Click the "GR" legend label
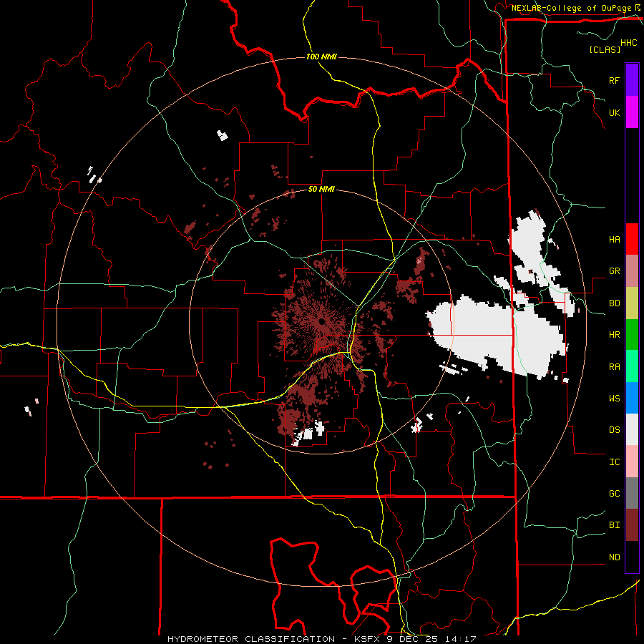The height and width of the screenshot is (644, 644). tap(614, 271)
